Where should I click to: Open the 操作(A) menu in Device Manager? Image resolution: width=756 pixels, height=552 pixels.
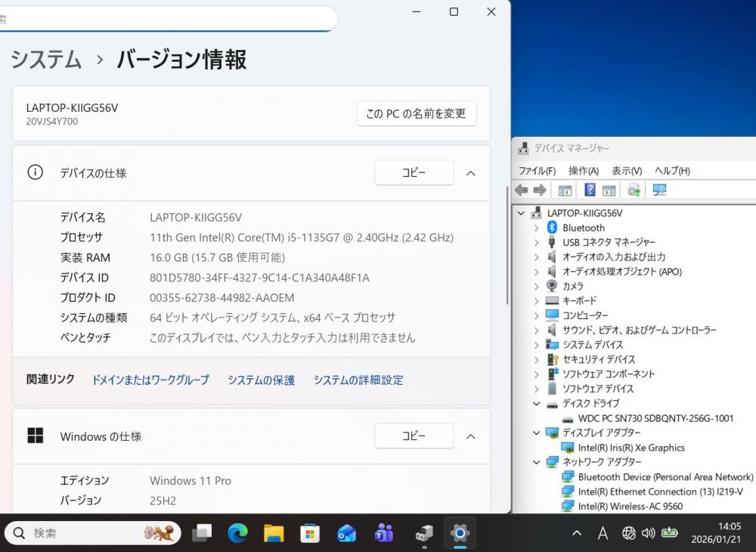(x=583, y=171)
